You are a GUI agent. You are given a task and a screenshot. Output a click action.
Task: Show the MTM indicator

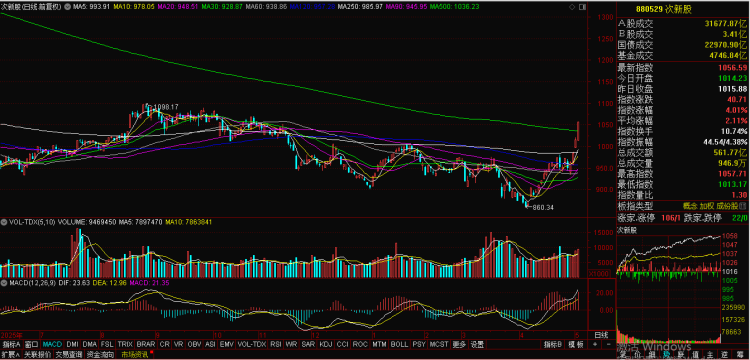[x=379, y=344]
